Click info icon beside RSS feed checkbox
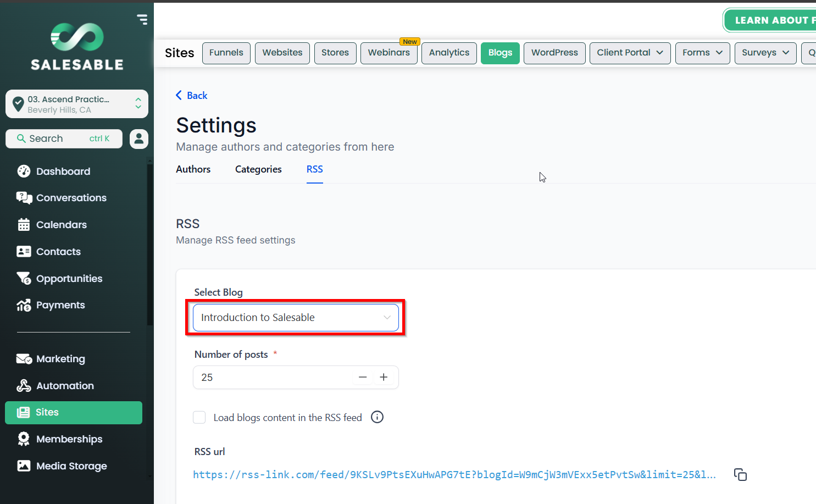The height and width of the screenshot is (504, 816). [x=377, y=417]
